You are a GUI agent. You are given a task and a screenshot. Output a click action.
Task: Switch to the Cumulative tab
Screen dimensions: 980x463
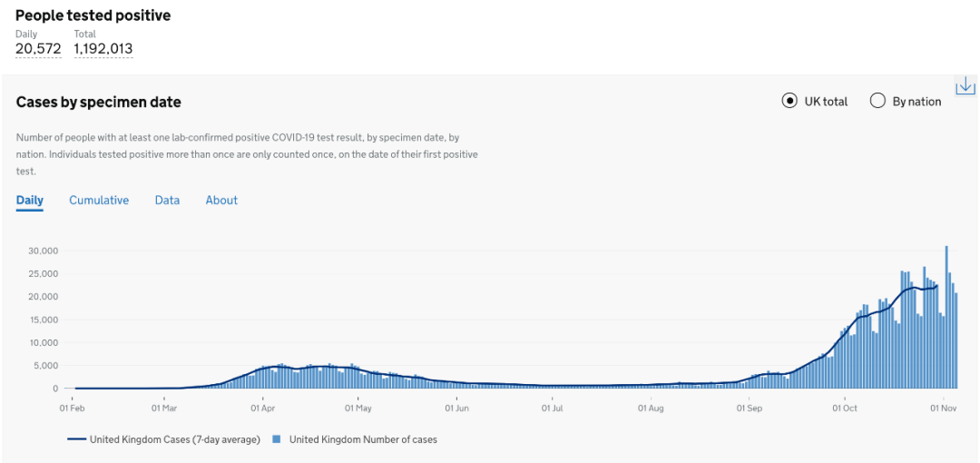[x=99, y=201]
